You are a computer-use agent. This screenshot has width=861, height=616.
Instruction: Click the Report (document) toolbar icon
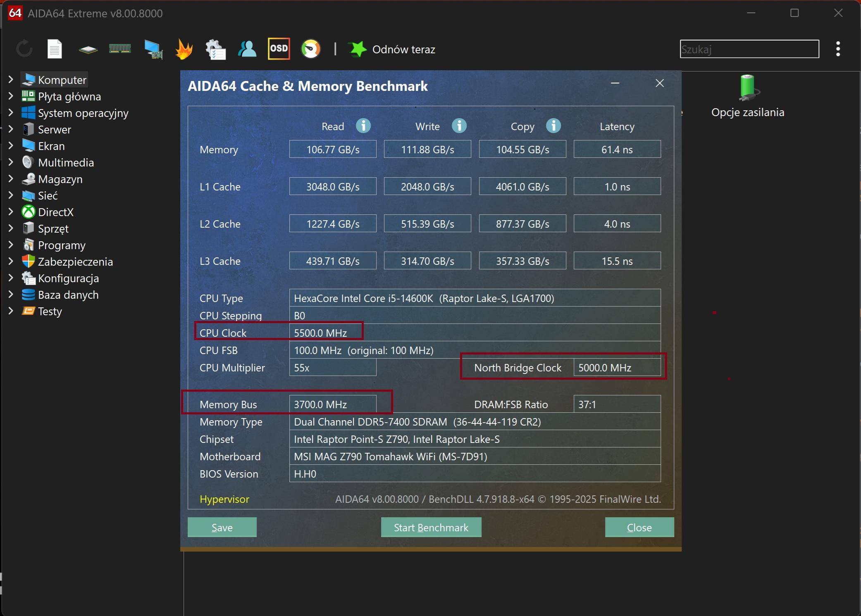tap(55, 49)
